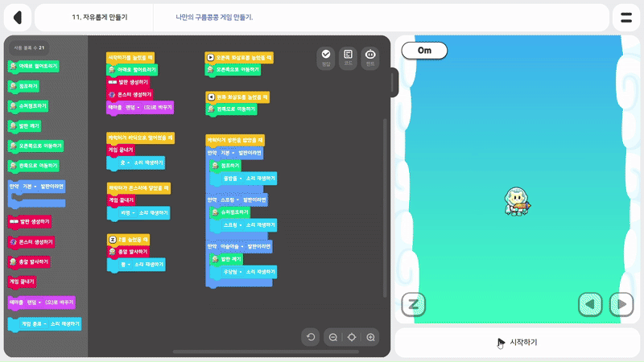The height and width of the screenshot is (362, 644).
Task: Select the 시작하기를 눌렀을 때 event block
Action: point(130,58)
